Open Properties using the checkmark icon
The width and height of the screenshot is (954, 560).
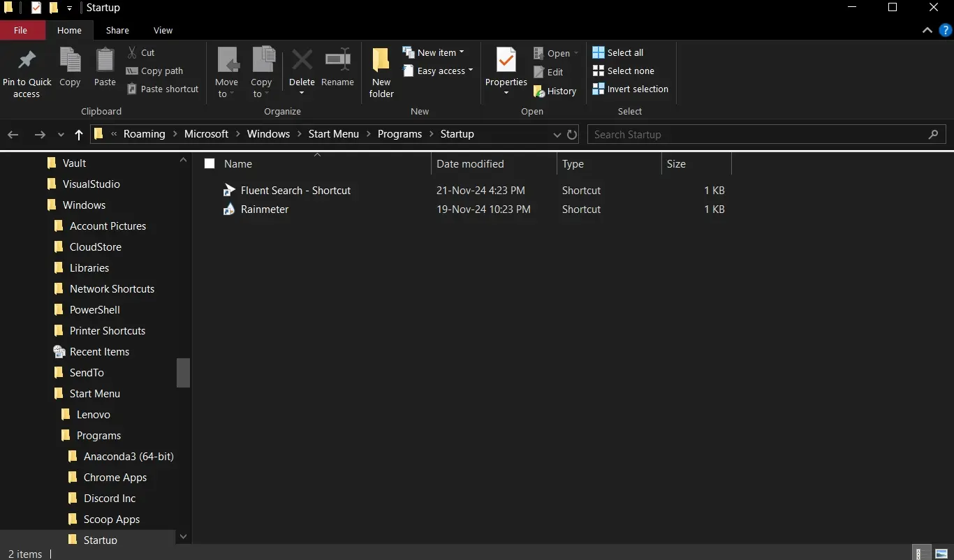(506, 61)
